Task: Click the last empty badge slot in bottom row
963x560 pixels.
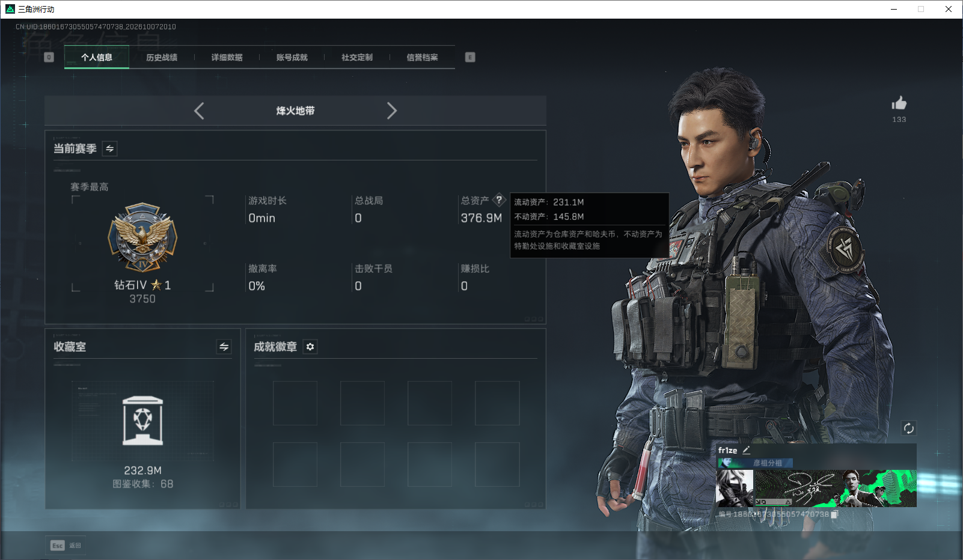Action: point(497,464)
